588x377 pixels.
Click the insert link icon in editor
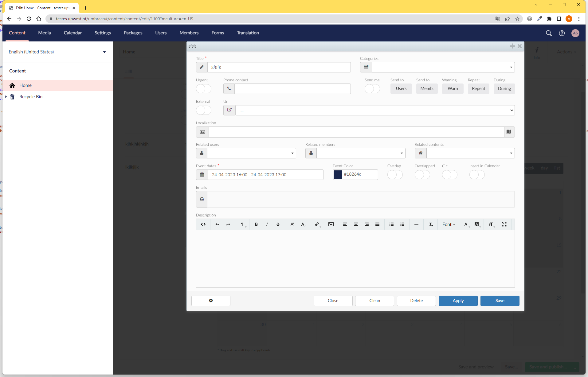[317, 224]
